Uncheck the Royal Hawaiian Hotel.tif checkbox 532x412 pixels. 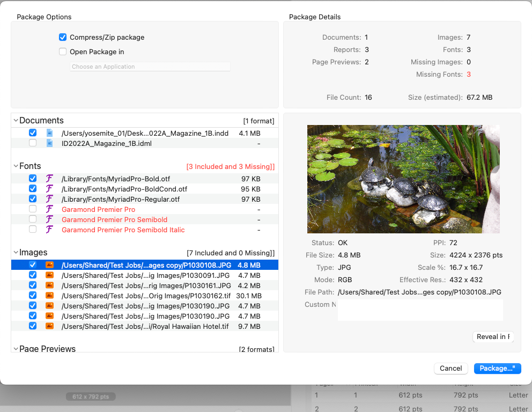coord(33,326)
